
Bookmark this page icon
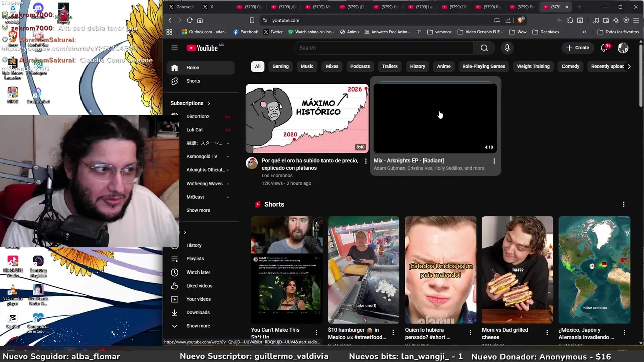(x=252, y=20)
